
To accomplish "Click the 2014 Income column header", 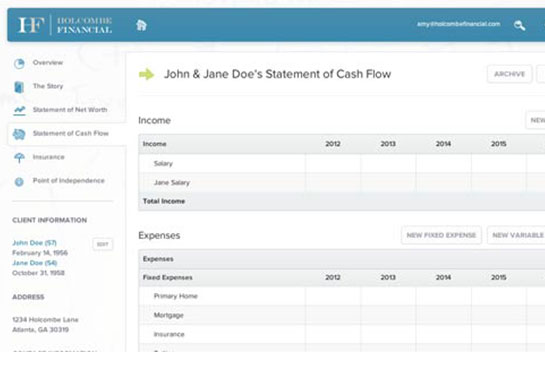I will tap(443, 144).
